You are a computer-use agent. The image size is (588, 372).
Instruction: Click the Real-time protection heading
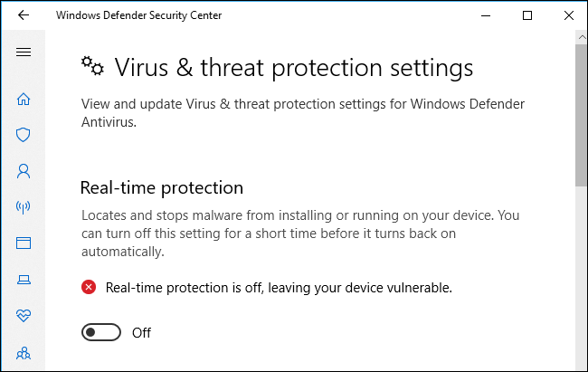click(162, 187)
